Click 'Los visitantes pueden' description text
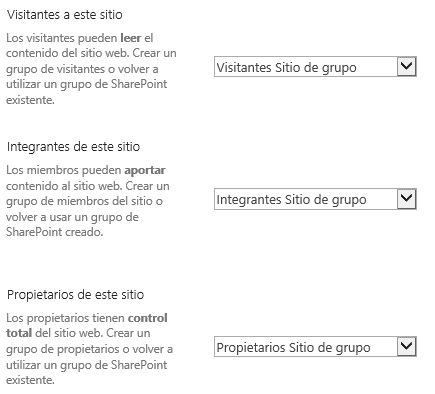This screenshot has height=394, width=435. [x=62, y=38]
